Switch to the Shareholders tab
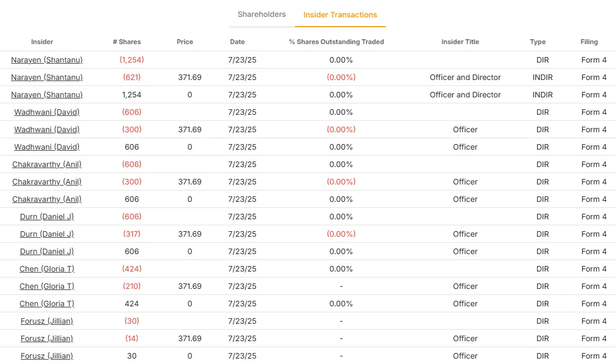The width and height of the screenshot is (616, 364). click(261, 15)
